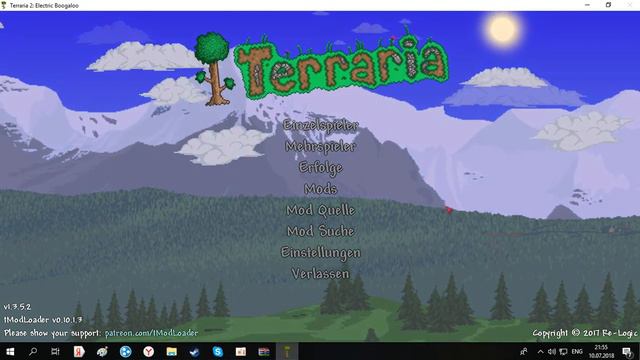Viewport: 640px width, 360px height.
Task: Click the Terraria logo
Action: tap(322, 68)
